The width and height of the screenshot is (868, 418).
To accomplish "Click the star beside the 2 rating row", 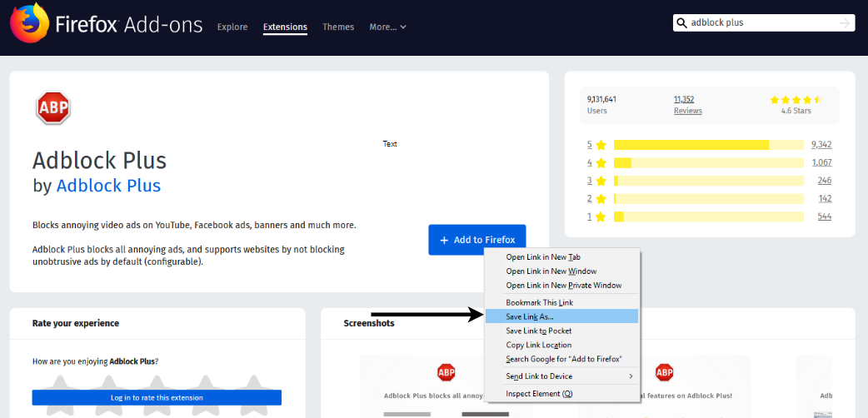I will 601,199.
